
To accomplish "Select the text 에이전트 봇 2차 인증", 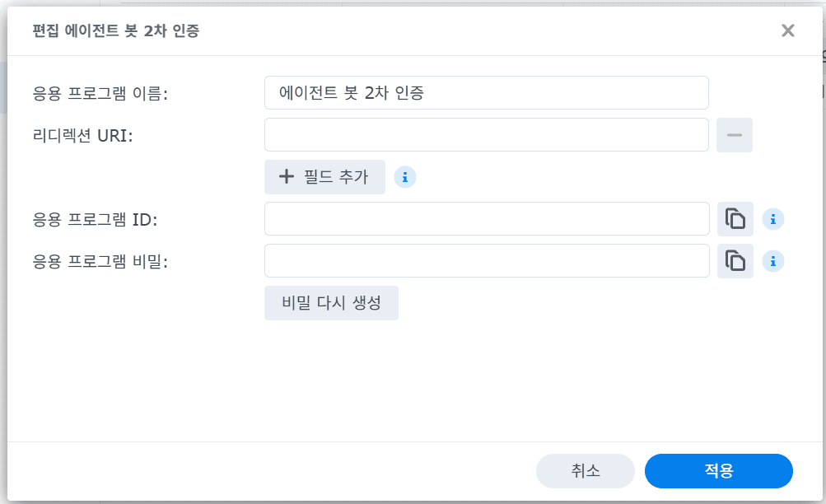I will click(350, 92).
